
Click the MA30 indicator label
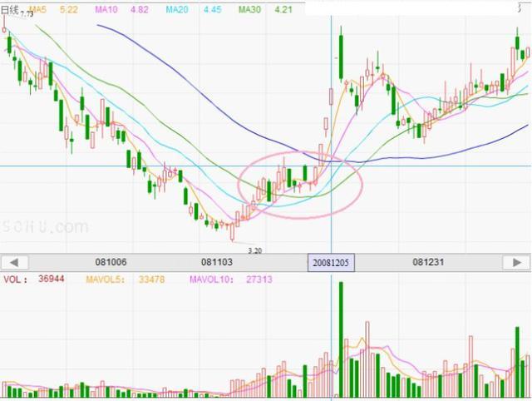(249, 9)
